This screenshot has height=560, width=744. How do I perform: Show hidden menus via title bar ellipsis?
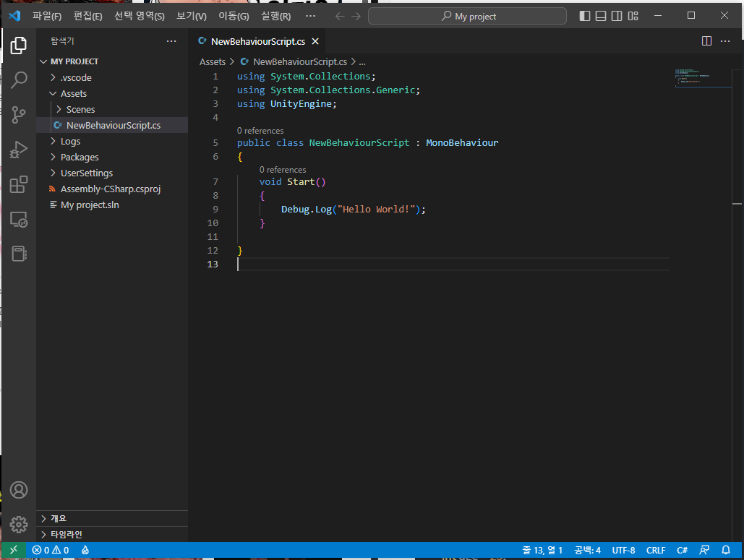pyautogui.click(x=310, y=16)
